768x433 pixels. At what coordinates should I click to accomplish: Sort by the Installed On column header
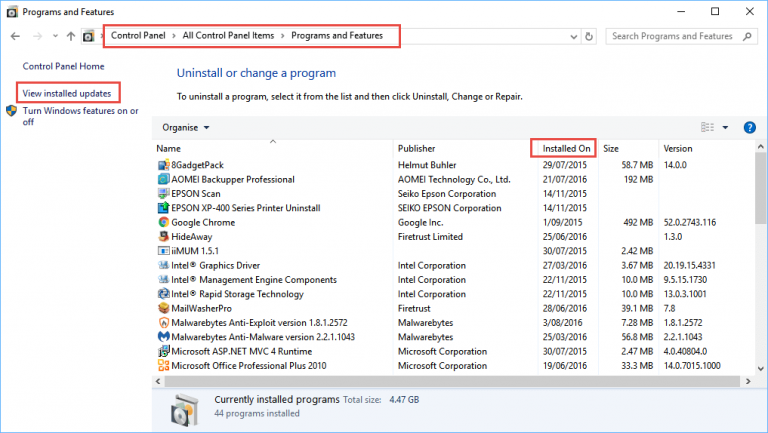[568, 148]
